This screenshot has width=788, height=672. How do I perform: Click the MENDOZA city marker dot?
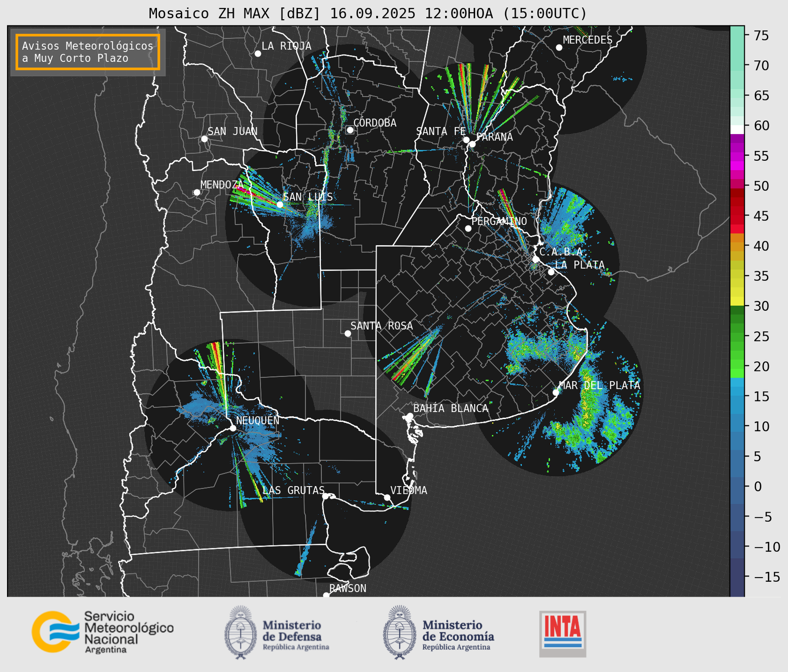[x=197, y=193]
